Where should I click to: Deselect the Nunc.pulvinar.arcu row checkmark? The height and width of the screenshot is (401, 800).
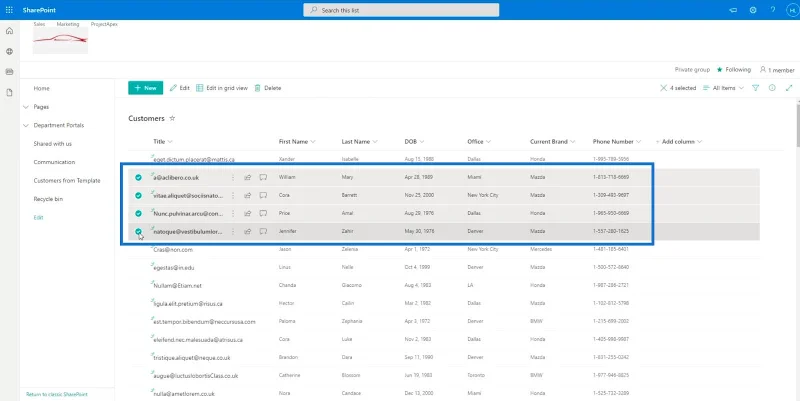(138, 213)
